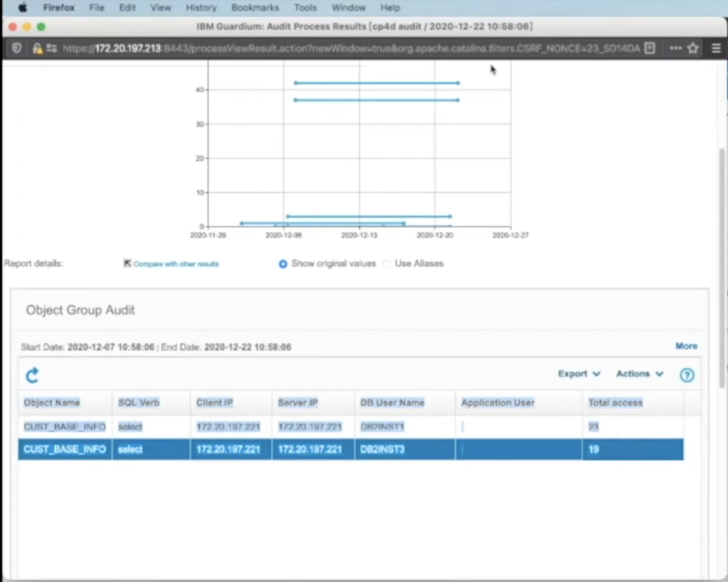The height and width of the screenshot is (582, 728).
Task: Open the Edit menu
Action: pyautogui.click(x=127, y=8)
